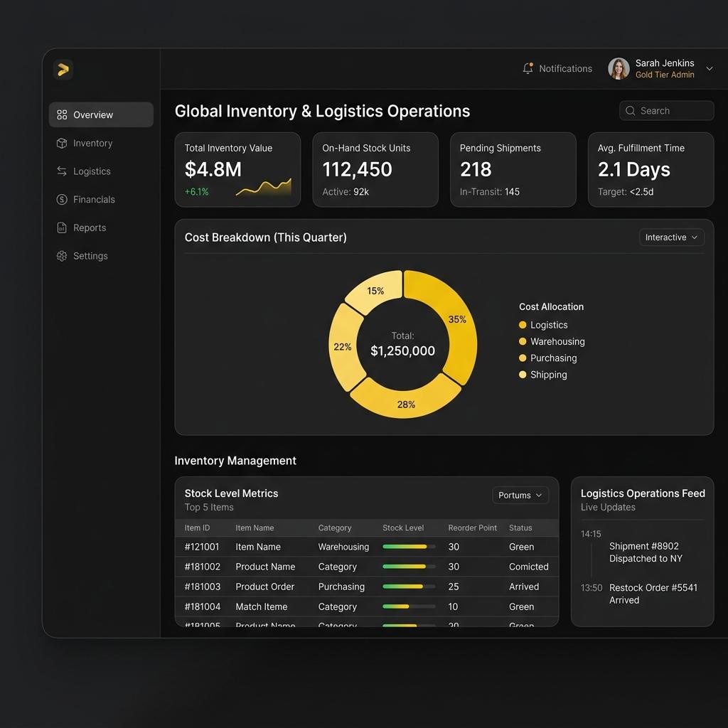
Task: Select the 35% donut segment
Action: (459, 321)
